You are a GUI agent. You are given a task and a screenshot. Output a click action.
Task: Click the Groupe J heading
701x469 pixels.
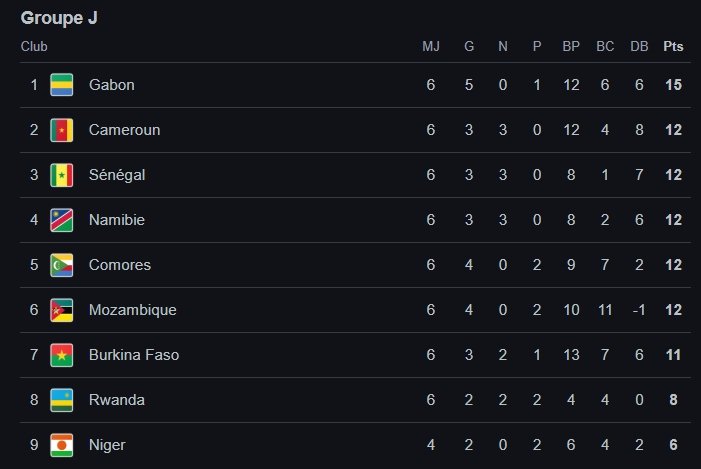(59, 18)
